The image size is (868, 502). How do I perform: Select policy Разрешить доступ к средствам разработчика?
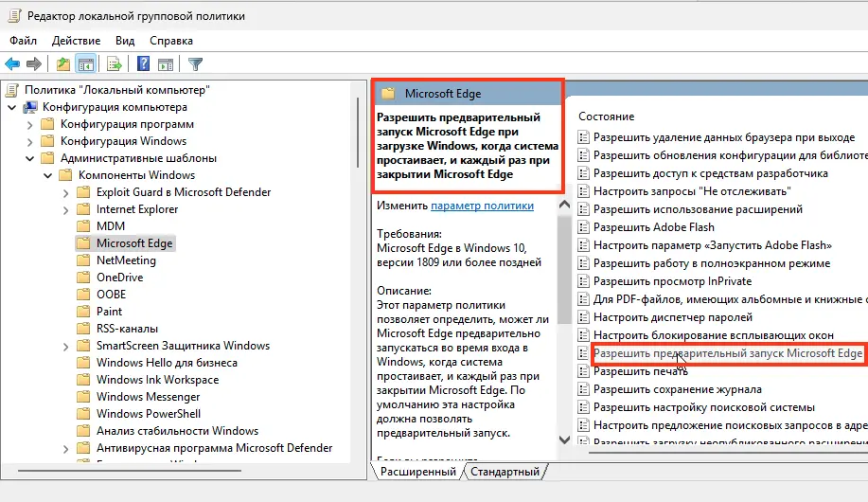711,173
